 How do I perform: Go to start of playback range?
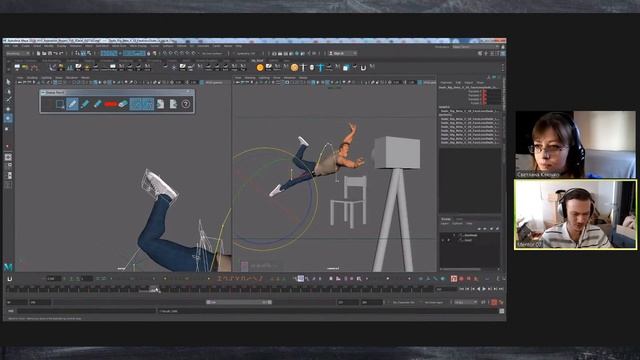point(462,289)
